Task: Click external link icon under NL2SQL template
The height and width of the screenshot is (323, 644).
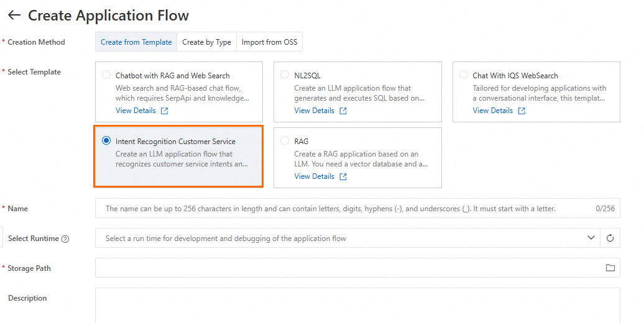Action: click(343, 111)
